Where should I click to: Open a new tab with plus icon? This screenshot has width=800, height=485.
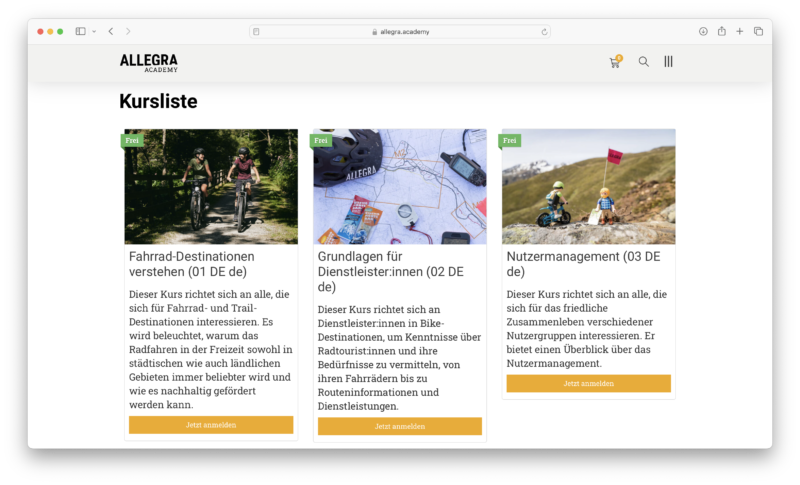click(x=739, y=31)
